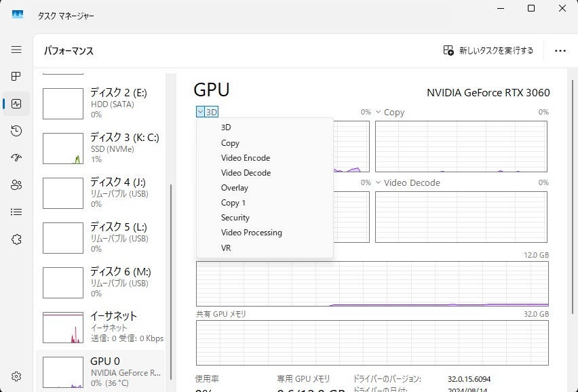Open the hamburger navigation menu
The height and width of the screenshot is (392, 578).
coord(16,50)
